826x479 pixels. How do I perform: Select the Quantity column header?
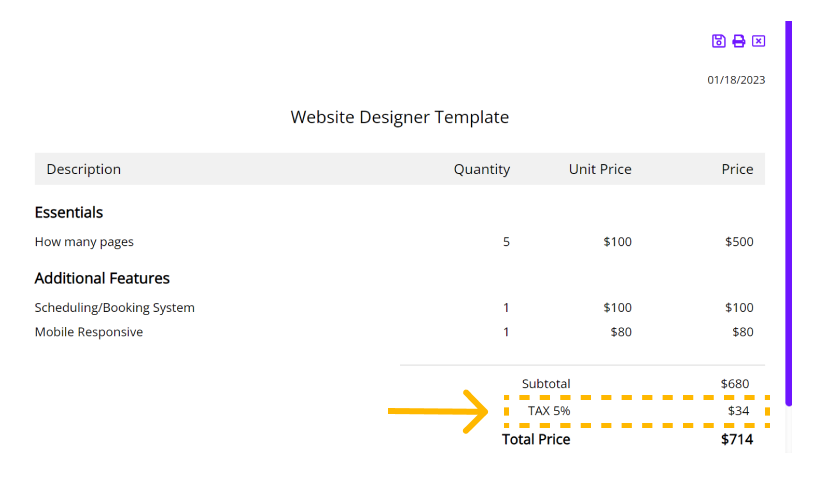pos(482,169)
